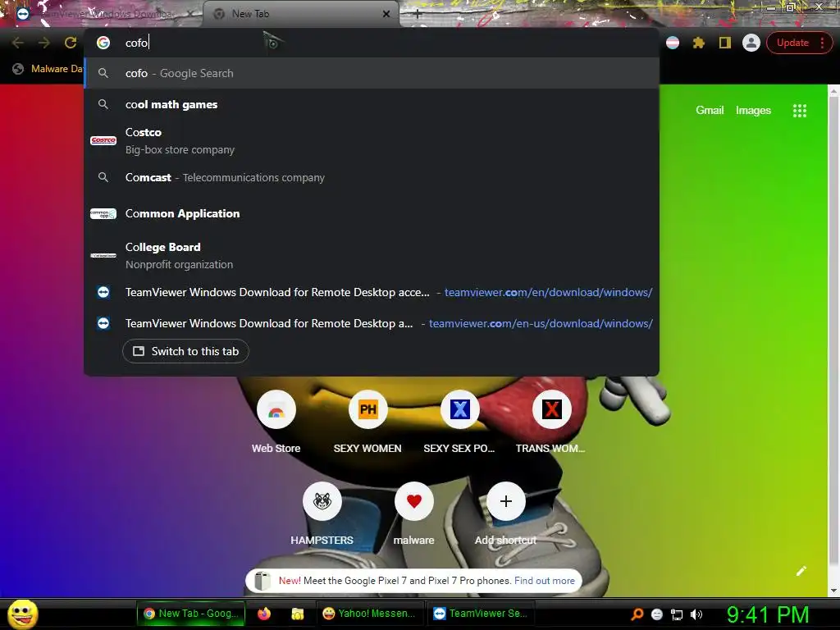Image resolution: width=840 pixels, height=630 pixels.
Task: Open the smiley Start button
Action: (x=22, y=614)
